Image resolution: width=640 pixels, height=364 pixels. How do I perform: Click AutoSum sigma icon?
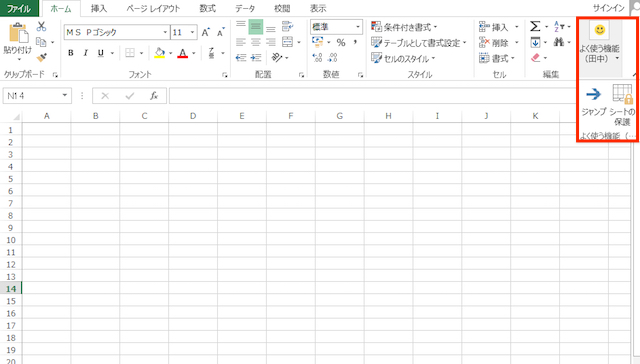pos(535,27)
